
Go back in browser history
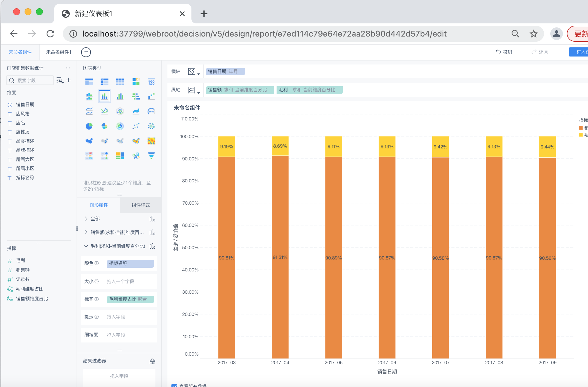(x=14, y=34)
